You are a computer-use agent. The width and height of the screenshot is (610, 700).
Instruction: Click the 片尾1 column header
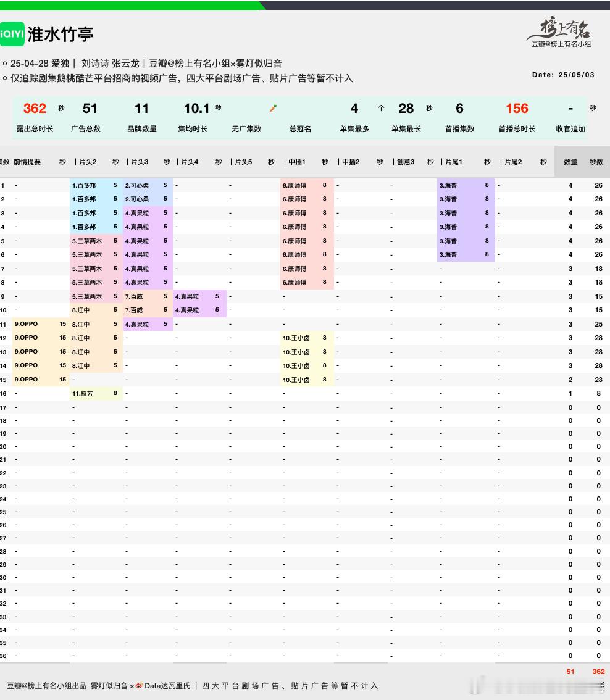pos(454,162)
